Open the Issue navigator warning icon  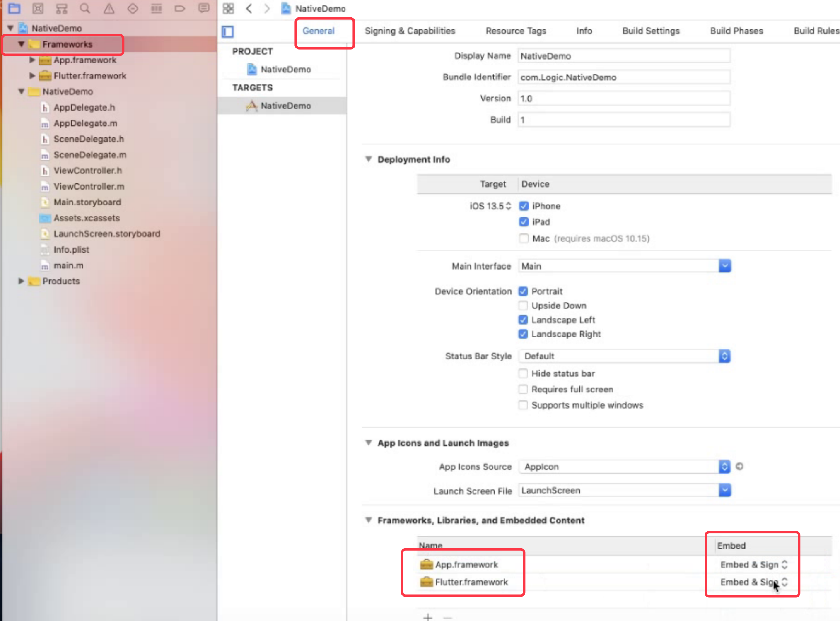pyautogui.click(x=109, y=8)
